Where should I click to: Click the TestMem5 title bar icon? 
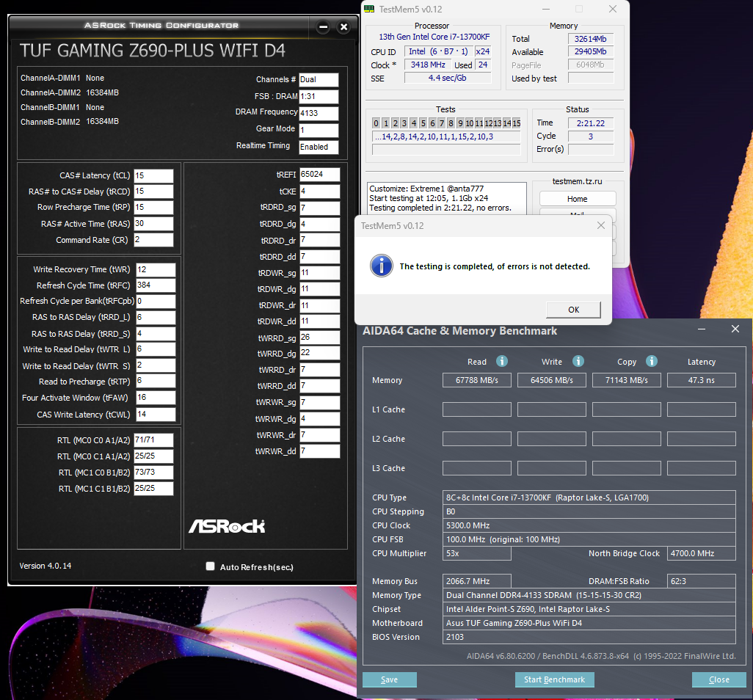click(369, 9)
